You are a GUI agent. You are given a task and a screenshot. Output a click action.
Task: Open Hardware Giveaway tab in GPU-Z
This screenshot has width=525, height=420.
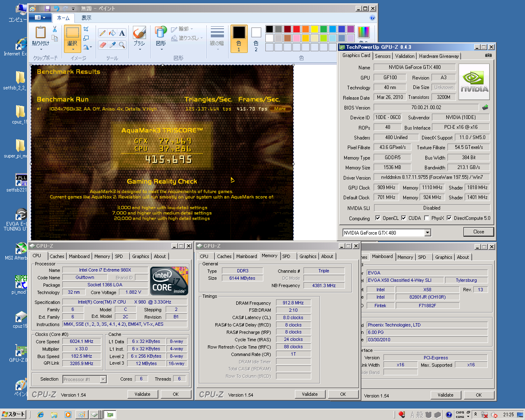click(439, 56)
